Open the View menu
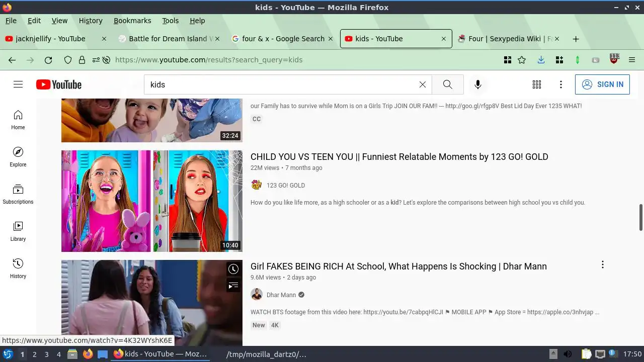Image resolution: width=644 pixels, height=362 pixels. coord(59,21)
